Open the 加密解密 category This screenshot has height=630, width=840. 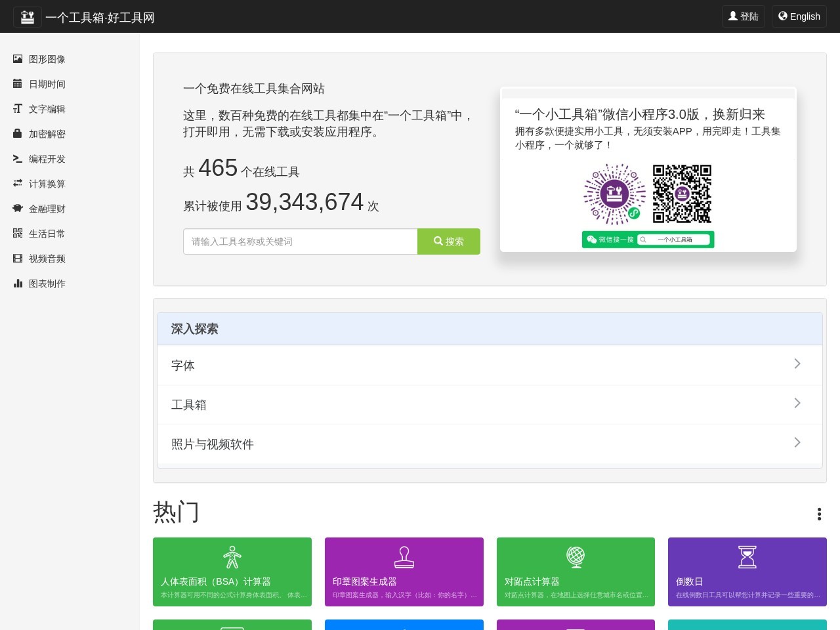[x=47, y=134]
